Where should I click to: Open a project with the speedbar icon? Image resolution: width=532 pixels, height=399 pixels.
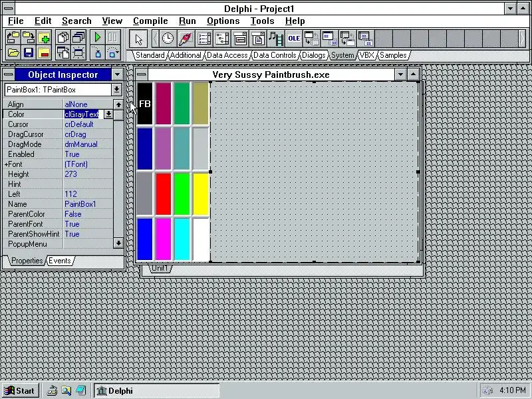pos(13,38)
